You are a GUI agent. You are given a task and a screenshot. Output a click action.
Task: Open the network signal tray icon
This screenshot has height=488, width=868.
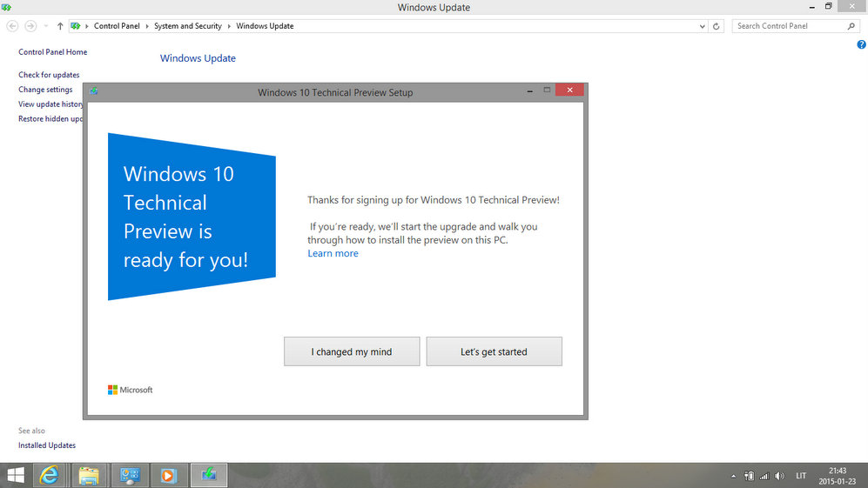click(764, 476)
